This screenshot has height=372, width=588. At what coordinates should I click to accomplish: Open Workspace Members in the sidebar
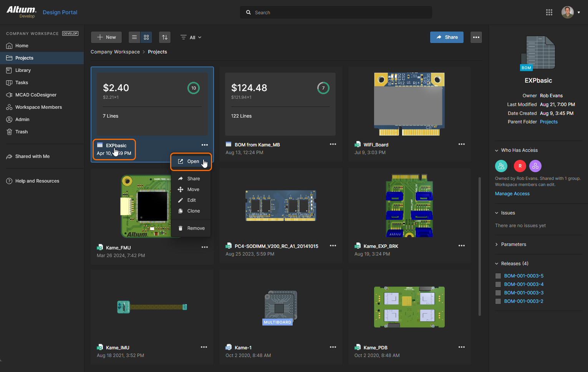pyautogui.click(x=42, y=107)
